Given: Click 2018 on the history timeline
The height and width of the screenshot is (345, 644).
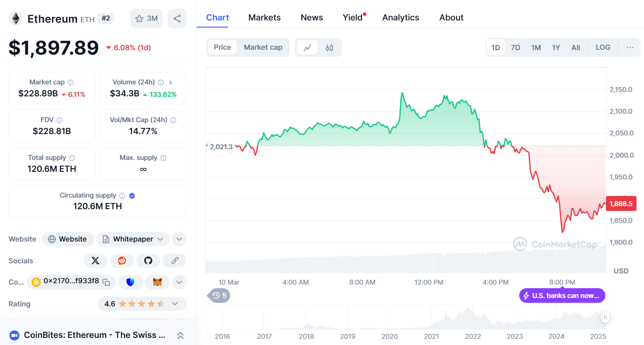Looking at the screenshot, I should tap(306, 336).
